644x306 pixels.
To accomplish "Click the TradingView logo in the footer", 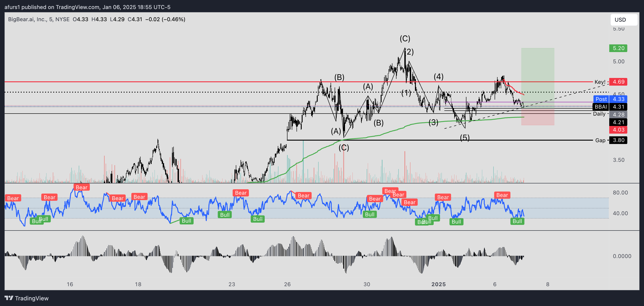I will tap(26, 298).
